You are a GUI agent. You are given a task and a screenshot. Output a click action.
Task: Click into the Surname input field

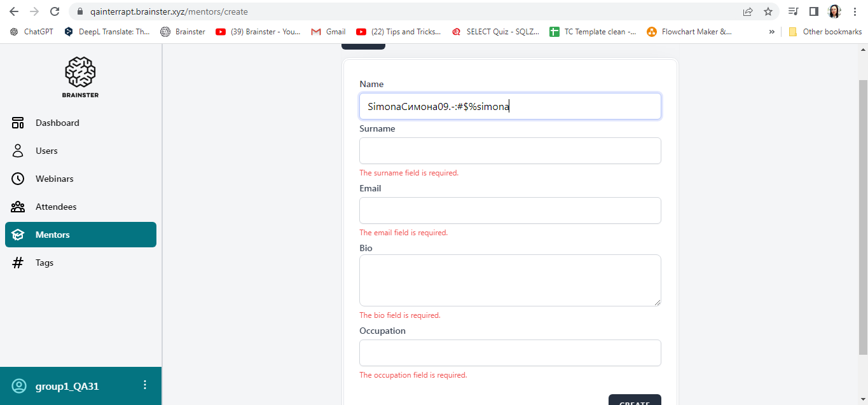(509, 151)
